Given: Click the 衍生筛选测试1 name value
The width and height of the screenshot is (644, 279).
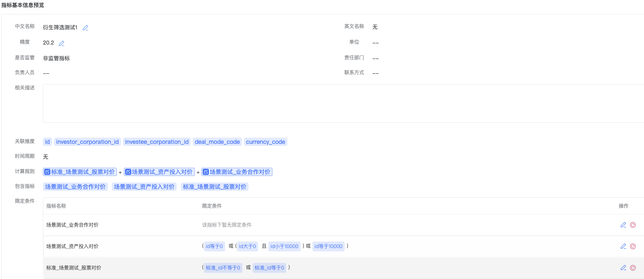Looking at the screenshot, I should (x=60, y=28).
